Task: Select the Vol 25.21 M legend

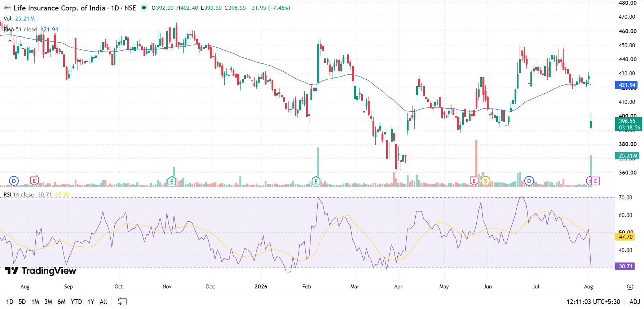Action: (x=19, y=18)
